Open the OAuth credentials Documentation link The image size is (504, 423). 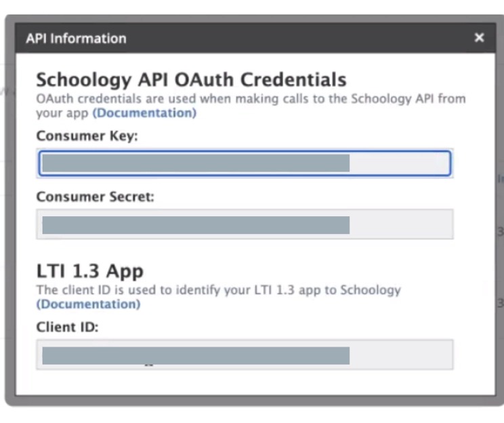[x=144, y=113]
